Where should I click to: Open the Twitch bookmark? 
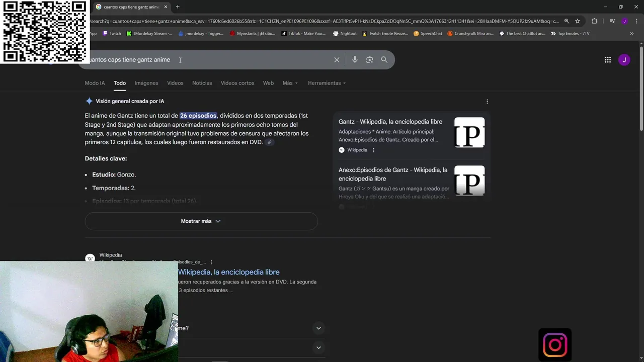click(x=112, y=34)
